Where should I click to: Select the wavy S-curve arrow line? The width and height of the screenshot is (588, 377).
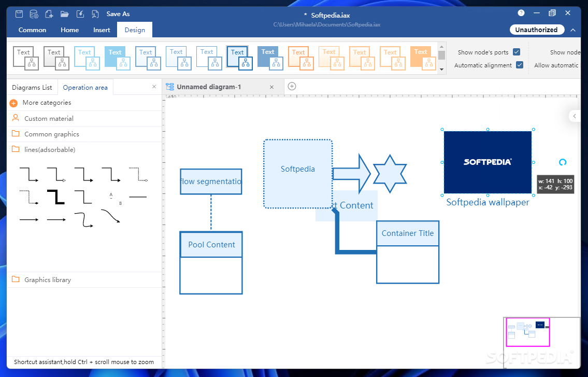tap(83, 220)
